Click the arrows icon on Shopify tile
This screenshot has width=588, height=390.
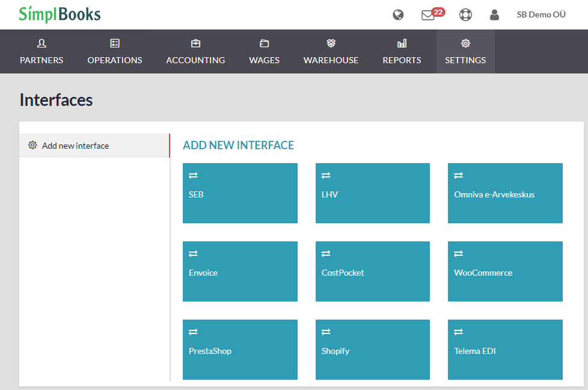tap(326, 332)
